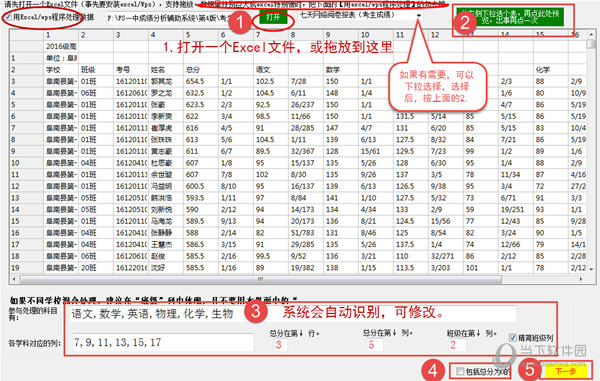The height and width of the screenshot is (381, 600).
Task: Click rank cell 19/382
Action: pos(306,268)
